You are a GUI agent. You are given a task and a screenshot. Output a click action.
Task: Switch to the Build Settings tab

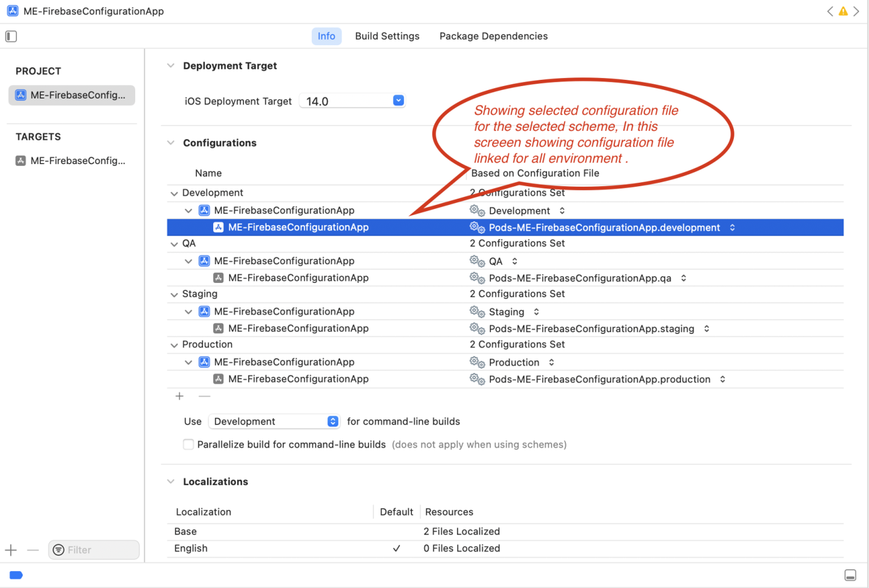tap(387, 36)
